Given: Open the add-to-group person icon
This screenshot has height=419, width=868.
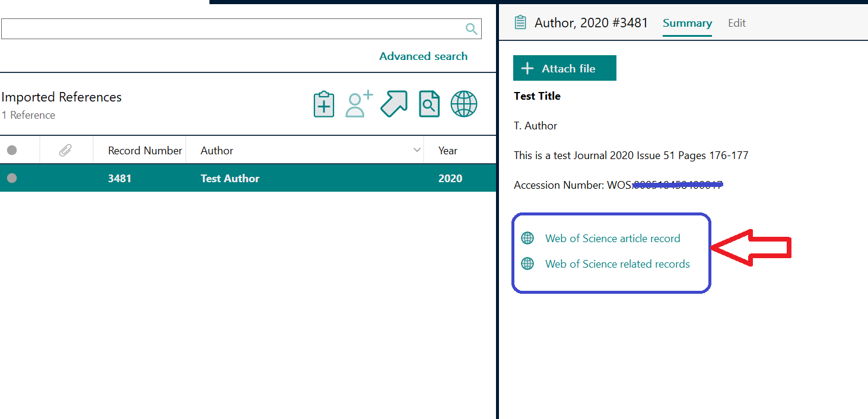Looking at the screenshot, I should 358,104.
